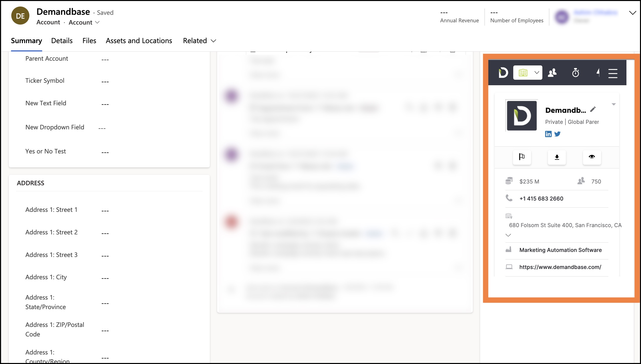The image size is (641, 364).
Task: Click the phone number +1 415 683 2660
Action: point(541,199)
